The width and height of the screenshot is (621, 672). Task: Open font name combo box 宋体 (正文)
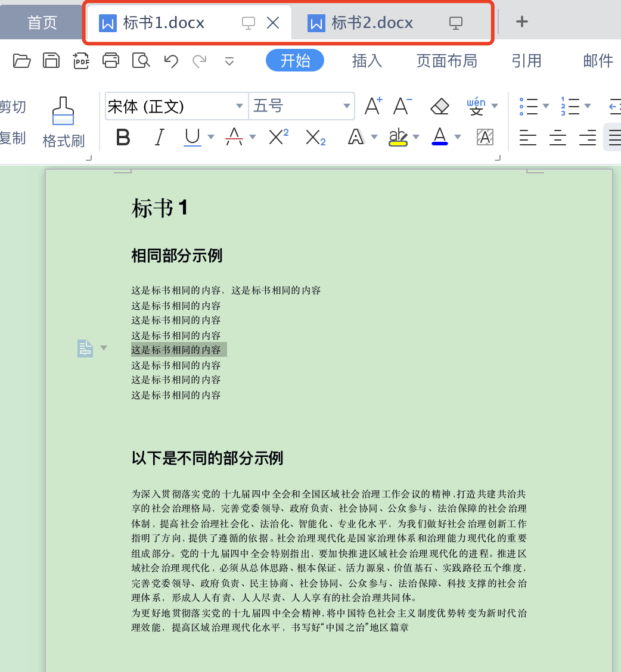tap(176, 106)
